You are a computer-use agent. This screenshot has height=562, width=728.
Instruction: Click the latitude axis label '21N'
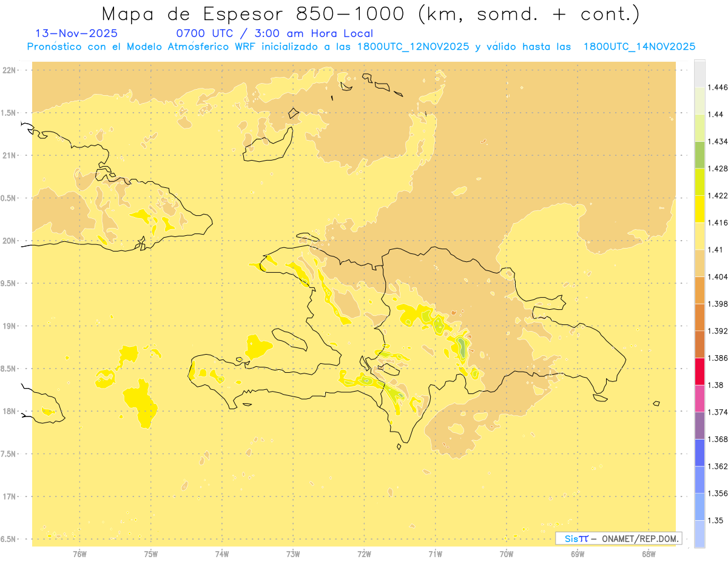pos(8,155)
